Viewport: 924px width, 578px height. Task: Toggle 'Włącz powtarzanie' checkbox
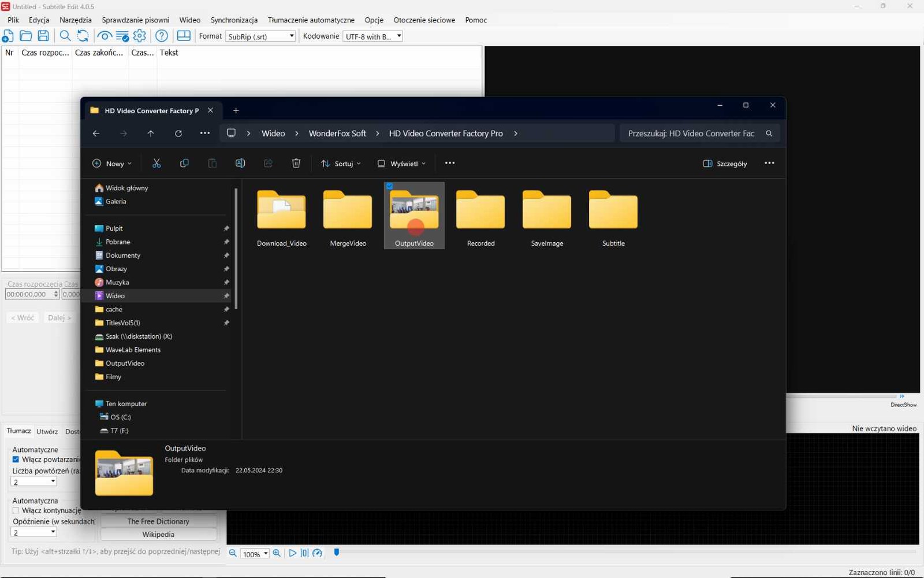16,460
